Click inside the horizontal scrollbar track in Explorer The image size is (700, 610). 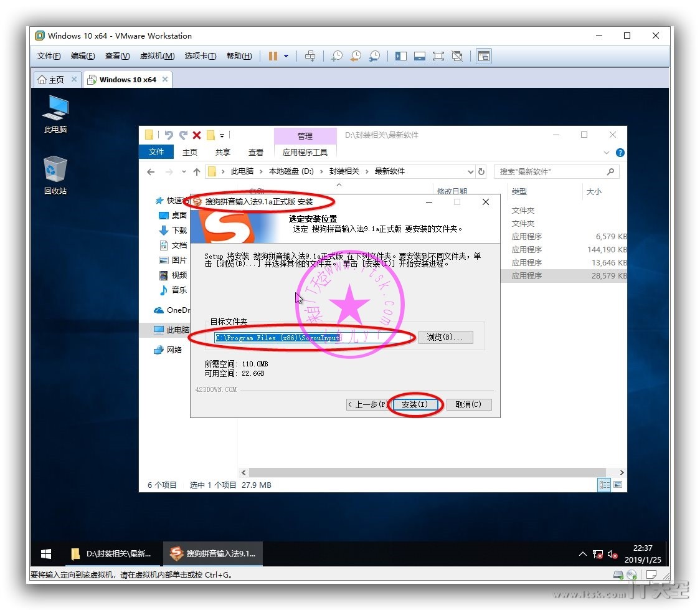pos(427,472)
